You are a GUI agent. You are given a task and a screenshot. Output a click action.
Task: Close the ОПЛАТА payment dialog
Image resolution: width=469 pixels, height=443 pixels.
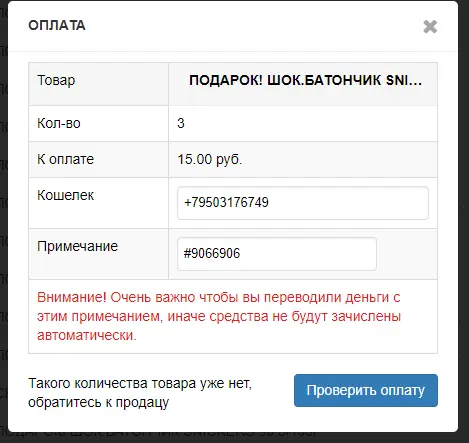pos(430,26)
